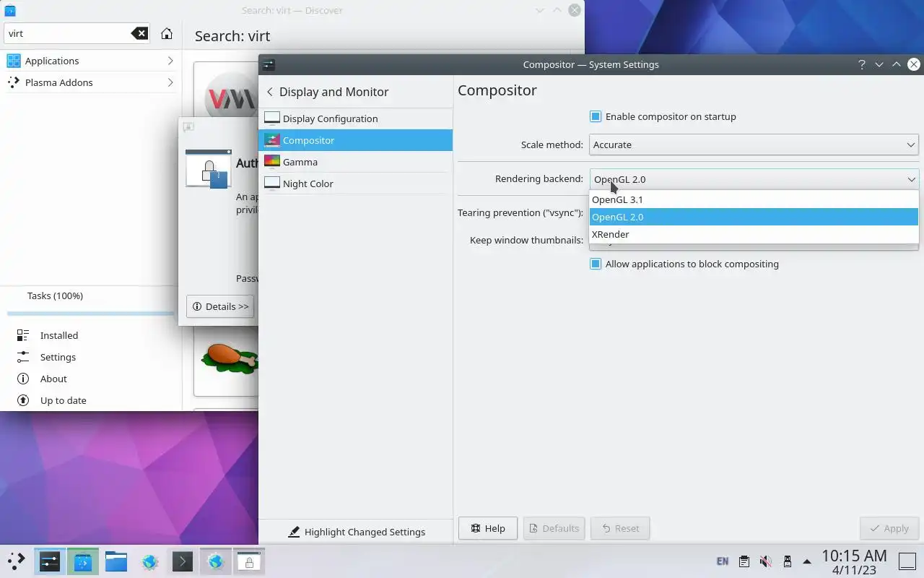
Task: Click the Tasks progress bar in Discover
Action: point(91,313)
